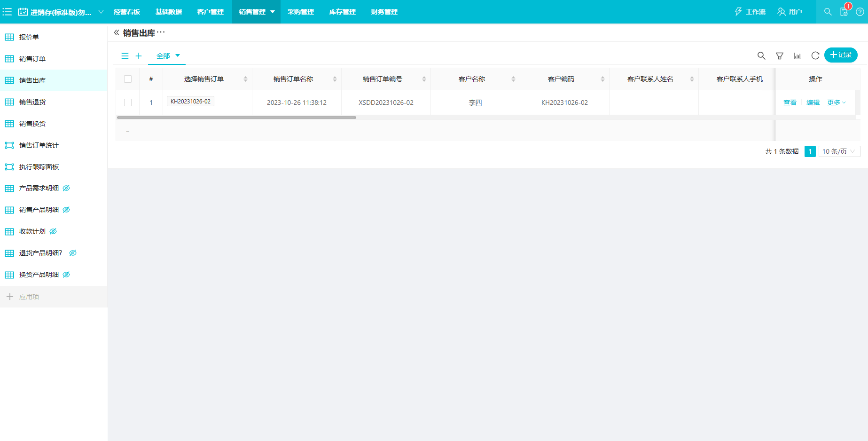Toggle visibility of 退货产品明细?
This screenshot has width=868, height=441.
click(x=73, y=253)
